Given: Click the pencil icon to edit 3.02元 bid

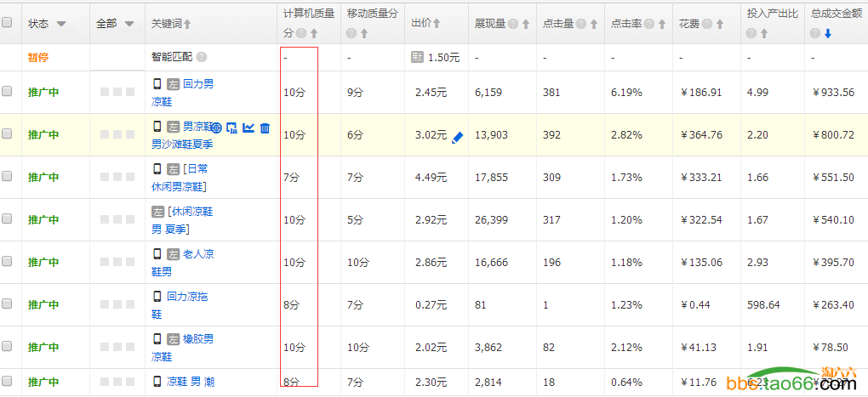Looking at the screenshot, I should (x=458, y=136).
